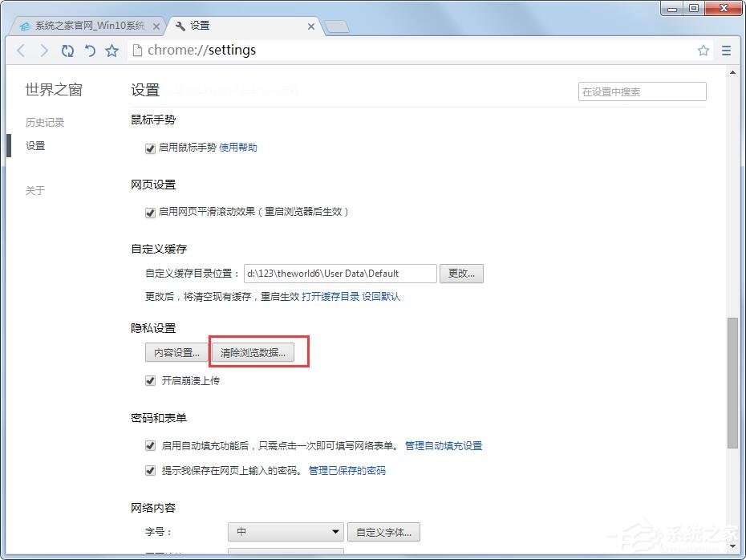Open bookmarks via the star icon left of address bar
Image resolution: width=746 pixels, height=560 pixels.
[x=112, y=50]
